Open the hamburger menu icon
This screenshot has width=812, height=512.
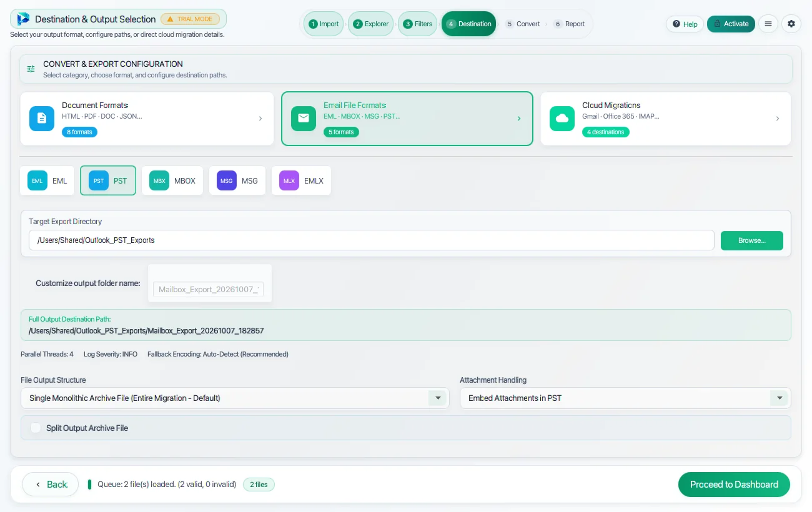tap(768, 24)
